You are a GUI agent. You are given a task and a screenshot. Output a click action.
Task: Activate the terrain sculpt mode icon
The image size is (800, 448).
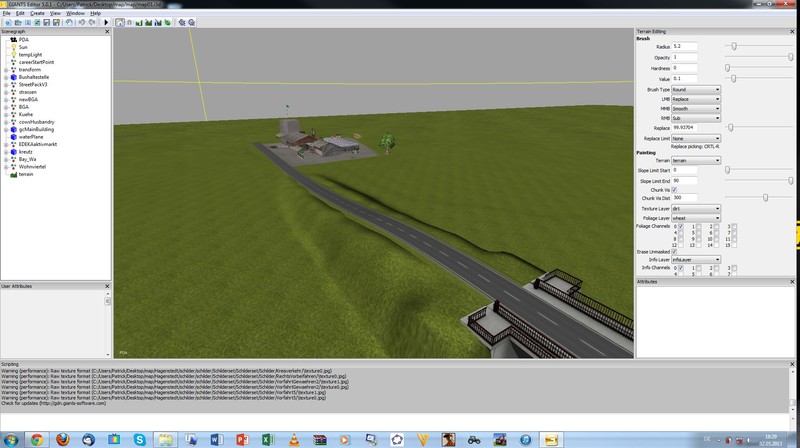point(139,22)
